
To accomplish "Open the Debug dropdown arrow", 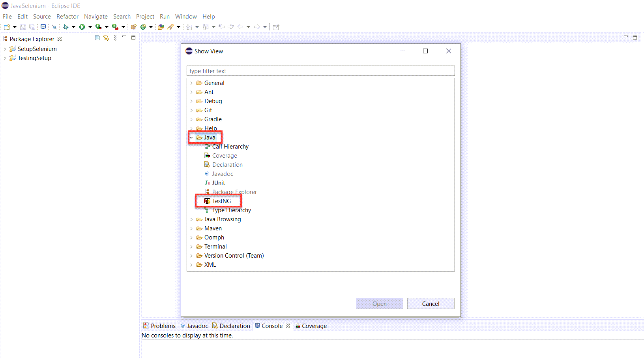I will tap(73, 27).
